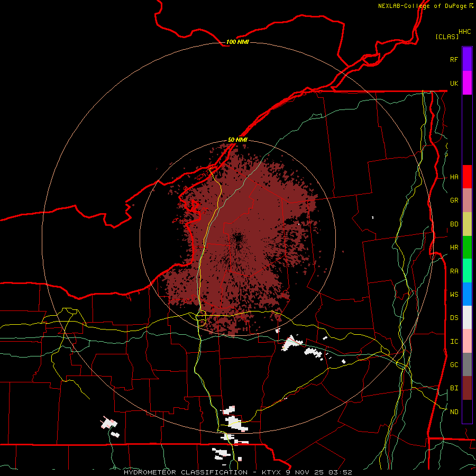The width and height of the screenshot is (476, 476).
Task: Click the 'GC' legend label
Action: [x=454, y=365]
